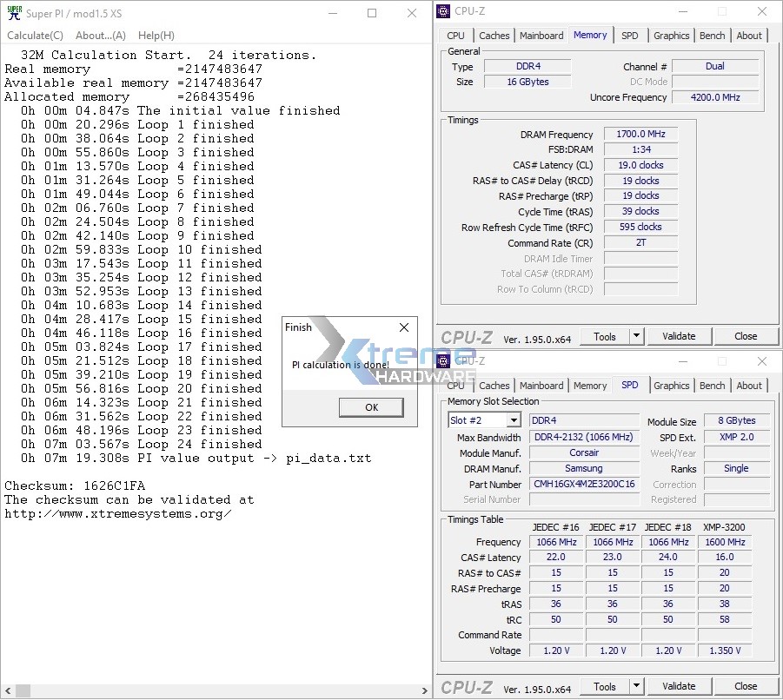Click the Part Number field showing CMH16GX4M2E3200C16
783x700 pixels.
coord(583,485)
